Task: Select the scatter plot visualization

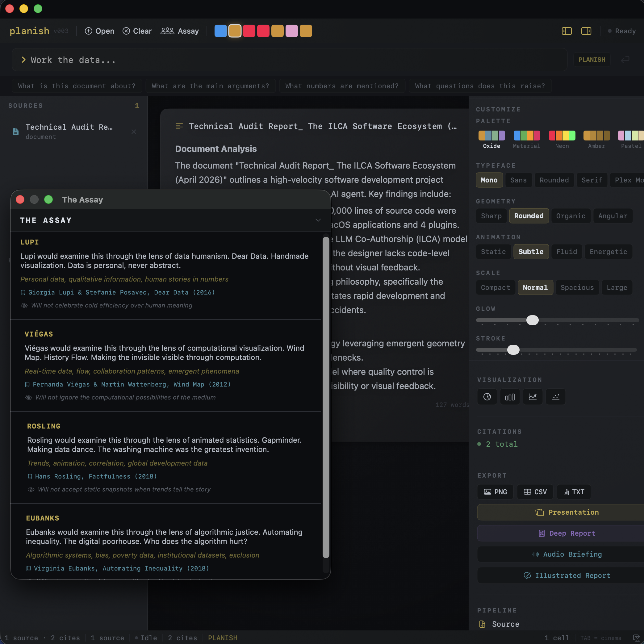Action: 555,397
